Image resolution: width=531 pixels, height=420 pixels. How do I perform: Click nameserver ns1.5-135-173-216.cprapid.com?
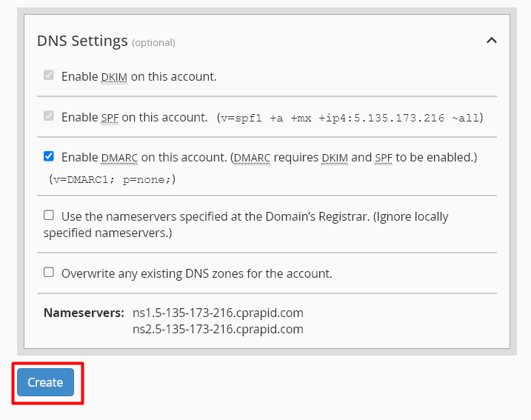218,313
